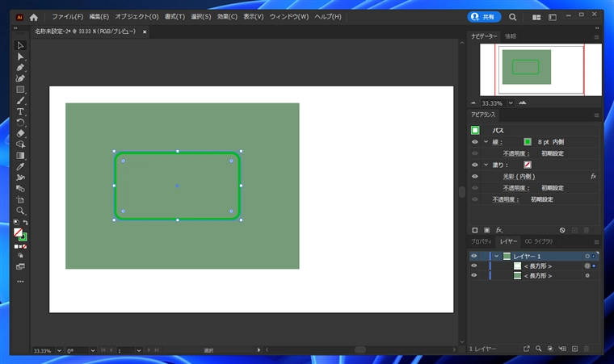Open the fx add effect menu

(x=499, y=230)
